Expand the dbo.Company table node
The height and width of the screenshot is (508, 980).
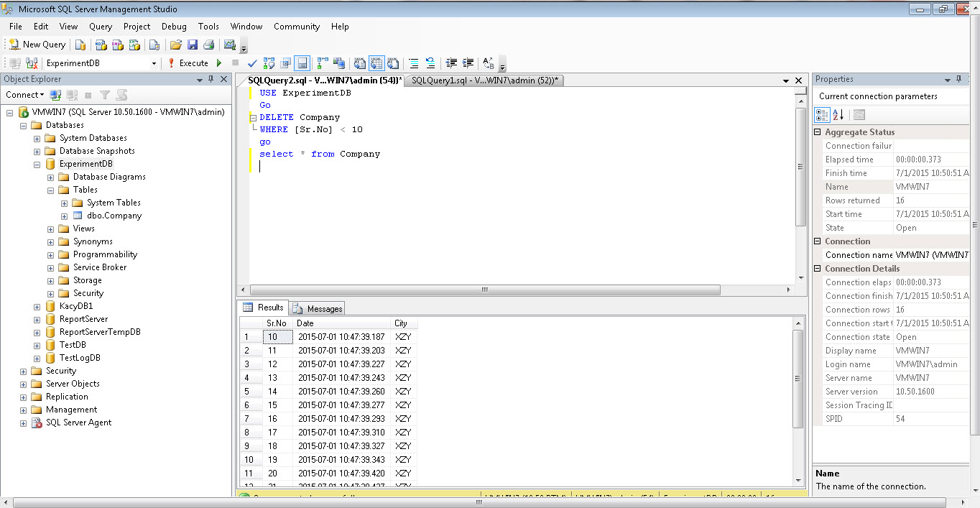(64, 216)
